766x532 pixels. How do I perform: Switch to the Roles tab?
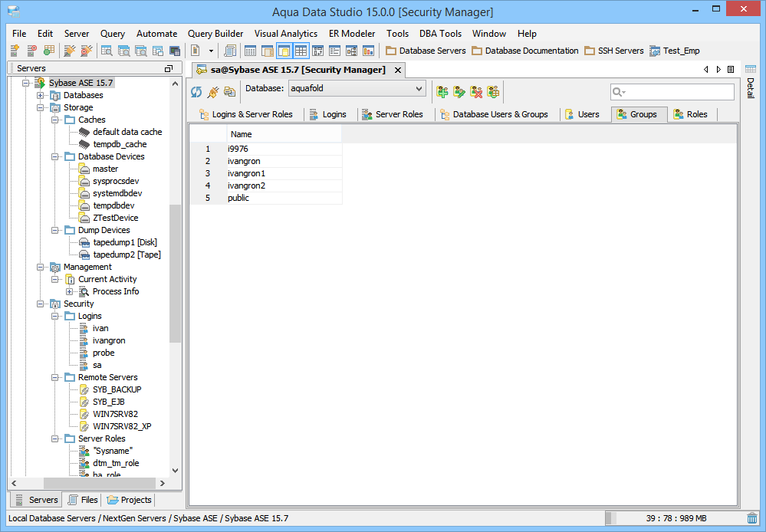point(690,114)
